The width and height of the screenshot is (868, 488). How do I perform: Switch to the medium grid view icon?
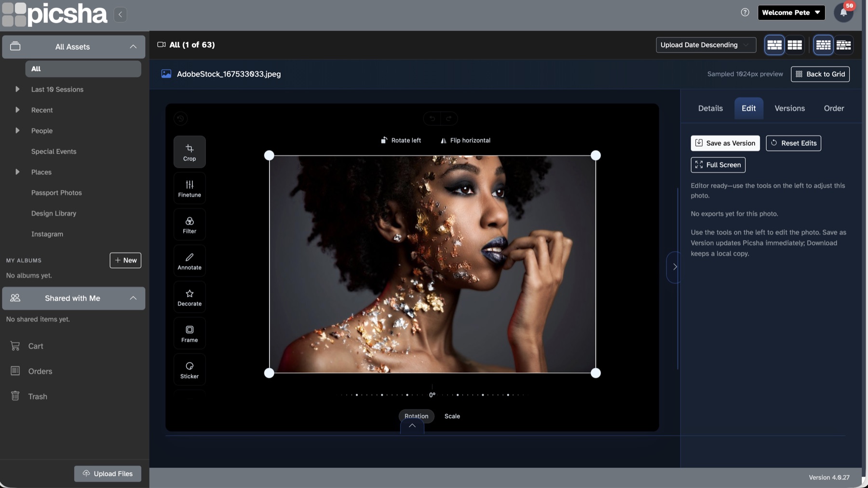pos(795,45)
